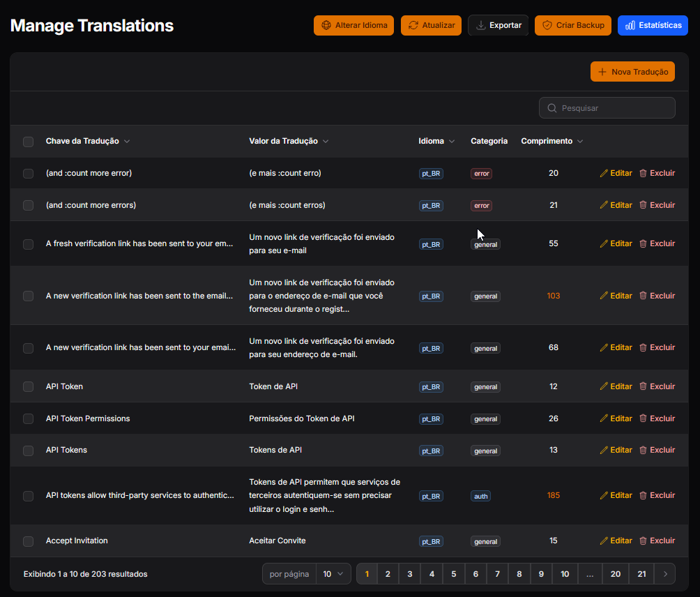Click the Criar Backup button
Screen dimensions: 700x597
(573, 25)
